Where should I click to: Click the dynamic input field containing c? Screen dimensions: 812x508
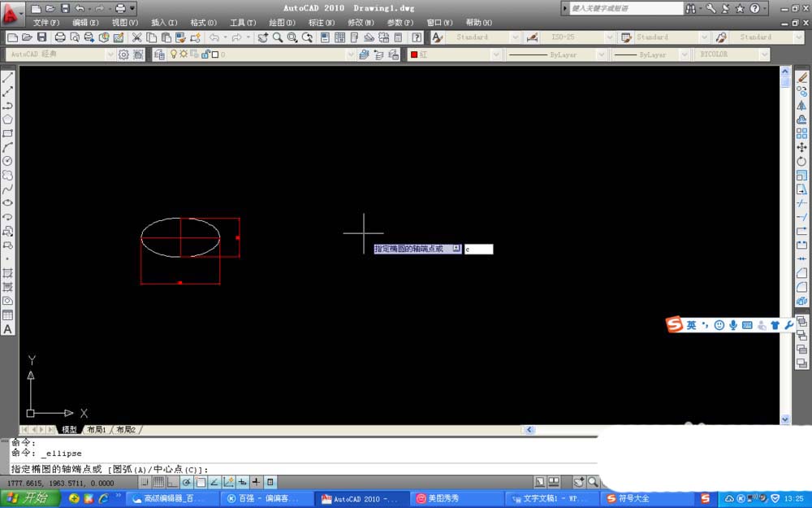point(478,249)
